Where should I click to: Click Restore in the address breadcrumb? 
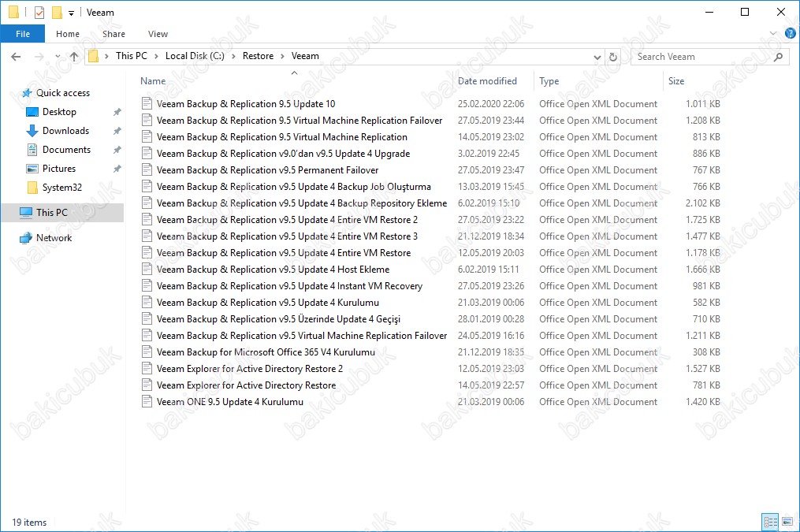pyautogui.click(x=258, y=56)
